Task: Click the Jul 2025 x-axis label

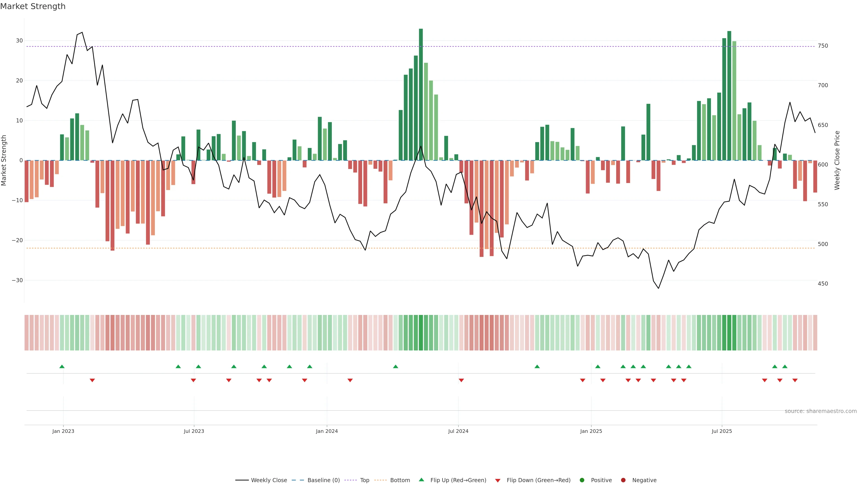Action: pos(722,431)
